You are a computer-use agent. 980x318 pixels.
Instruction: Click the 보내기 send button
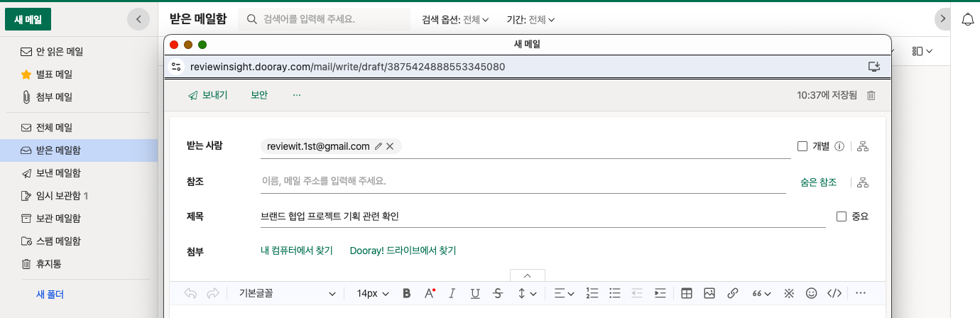[x=207, y=95]
